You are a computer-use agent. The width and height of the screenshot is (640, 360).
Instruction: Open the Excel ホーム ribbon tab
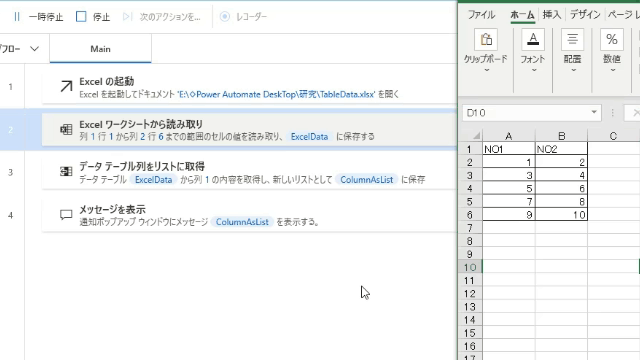[x=522, y=15]
